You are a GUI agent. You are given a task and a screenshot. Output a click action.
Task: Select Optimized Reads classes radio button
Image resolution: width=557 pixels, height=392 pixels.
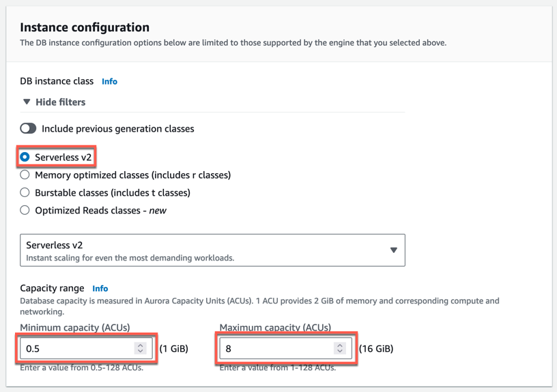pyautogui.click(x=25, y=211)
